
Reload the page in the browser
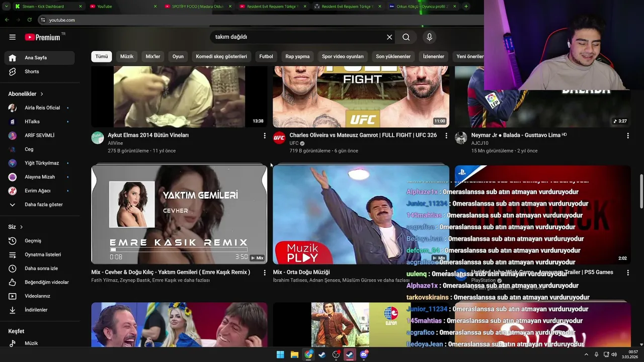pyautogui.click(x=29, y=20)
